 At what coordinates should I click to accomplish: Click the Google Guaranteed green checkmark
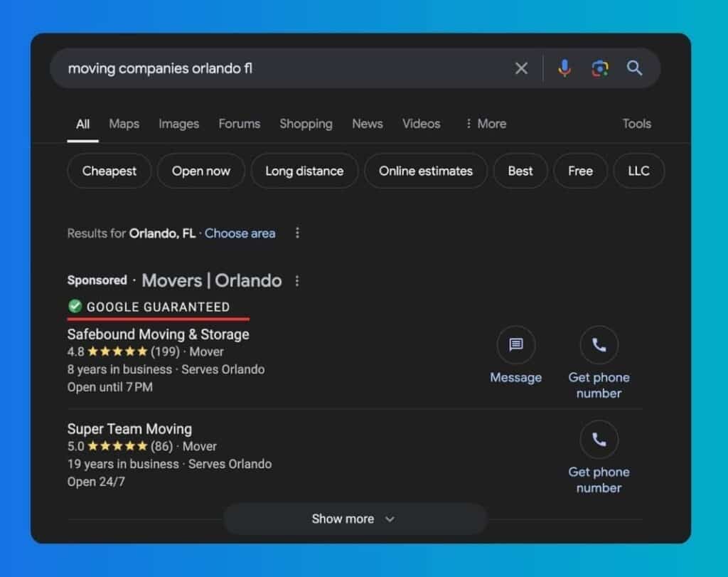[x=75, y=306]
